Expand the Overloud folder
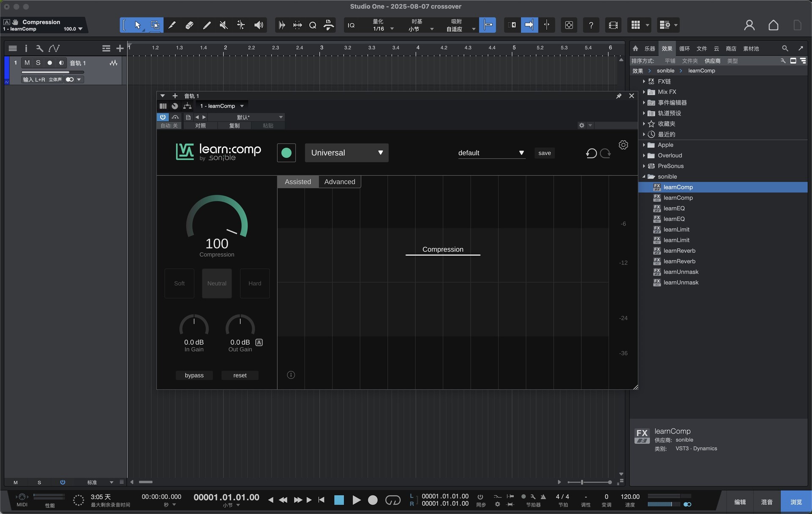The image size is (812, 514). coord(644,155)
